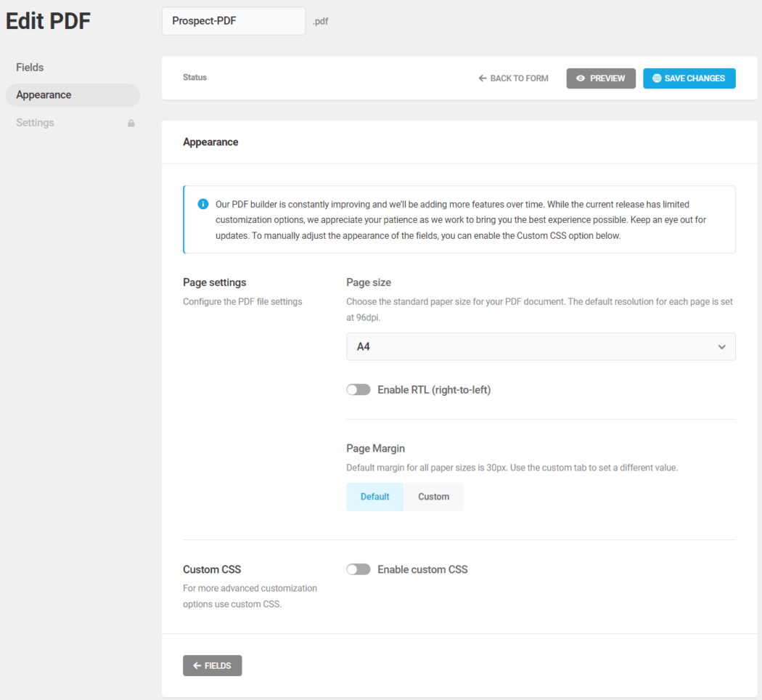Image resolution: width=762 pixels, height=700 pixels.
Task: Turn on the Enable custom CSS switch
Action: (359, 569)
